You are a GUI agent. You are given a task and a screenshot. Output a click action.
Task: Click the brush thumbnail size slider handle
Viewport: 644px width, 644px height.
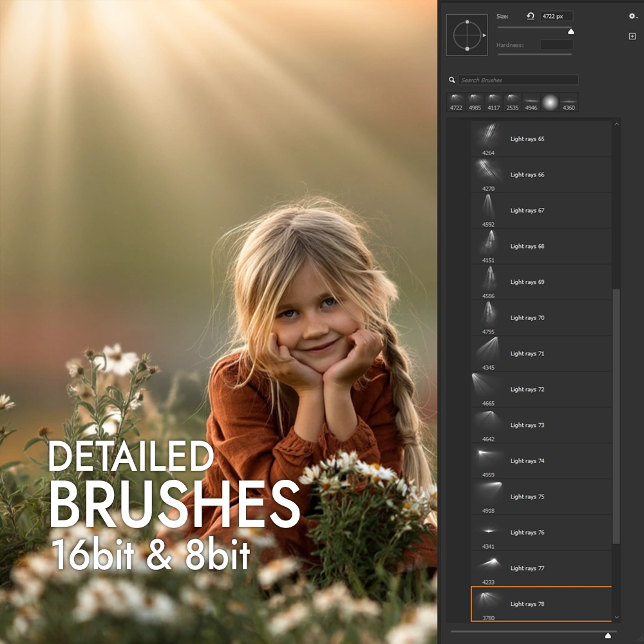click(607, 636)
